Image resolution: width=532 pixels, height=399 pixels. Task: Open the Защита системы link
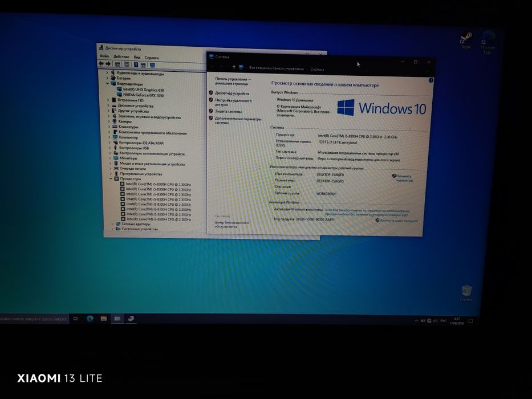point(228,111)
